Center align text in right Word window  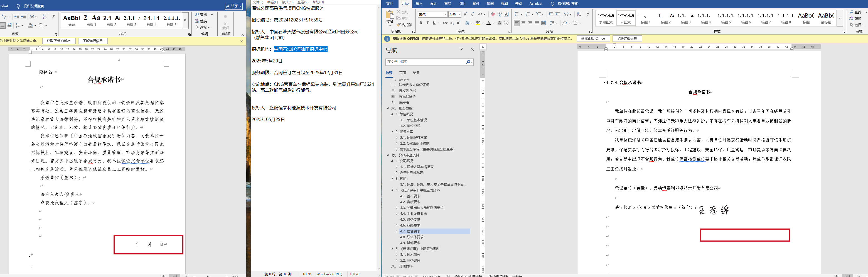[x=523, y=23]
